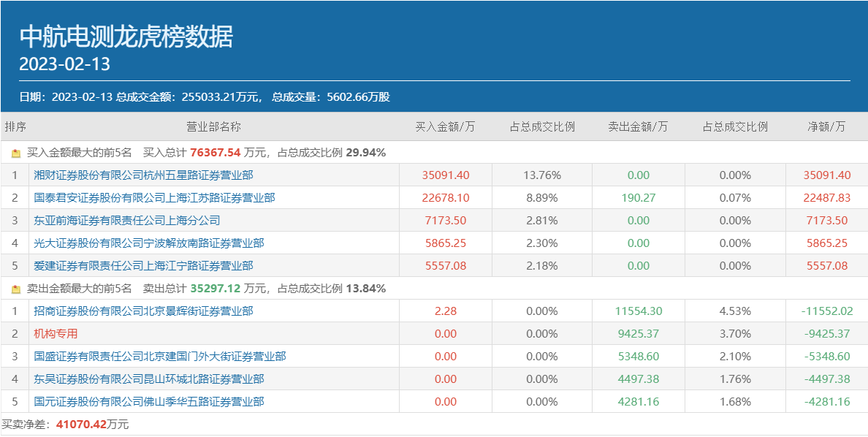The height and width of the screenshot is (437, 868).
Task: Click the 卖出金额/万 column header
Action: click(x=638, y=126)
